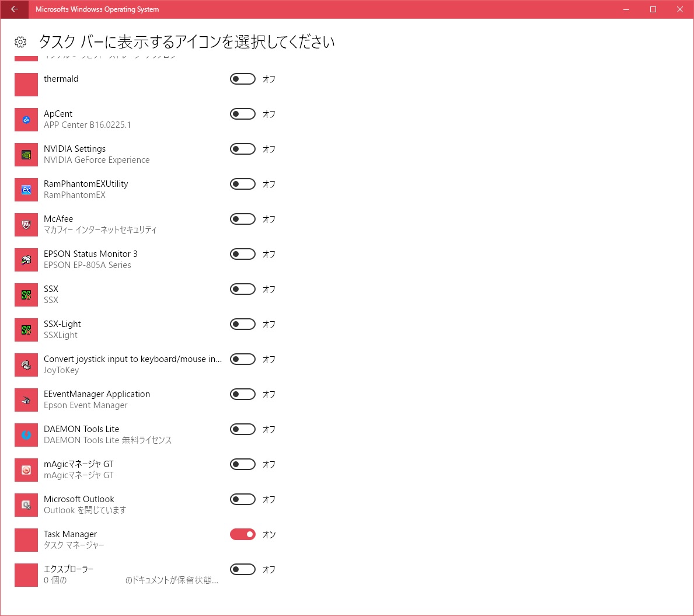
Task: Enable the thermald taskbar icon toggle
Action: click(243, 79)
